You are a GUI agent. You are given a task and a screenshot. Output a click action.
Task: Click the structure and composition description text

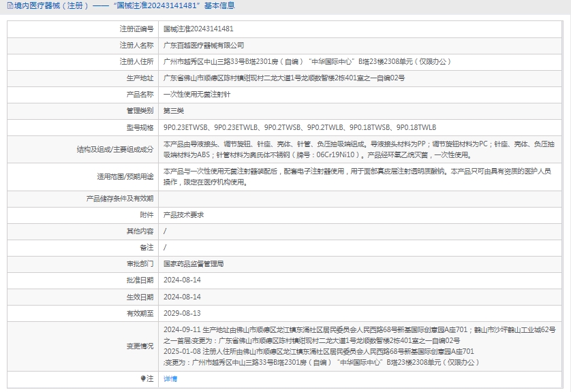[358, 150]
